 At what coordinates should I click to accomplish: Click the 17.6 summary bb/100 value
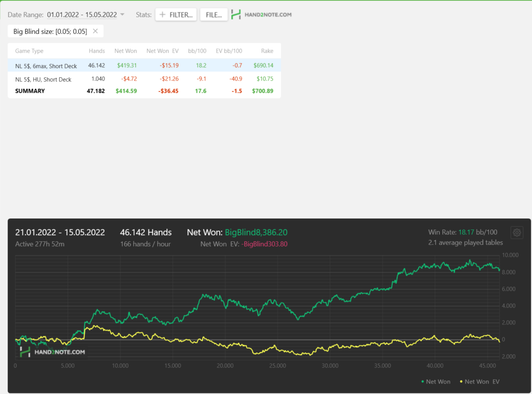point(201,91)
